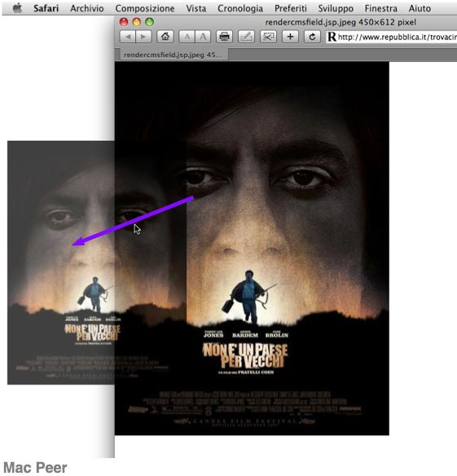Viewport: 457px width, 476px height.
Task: Click the Back navigation arrow button
Action: tap(128, 37)
